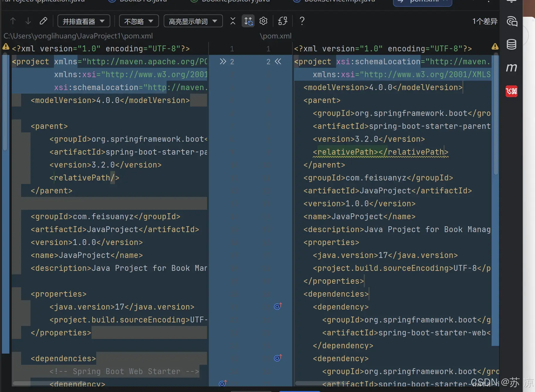
Task: Click <java.version>17 line in right pane
Action: (x=385, y=255)
